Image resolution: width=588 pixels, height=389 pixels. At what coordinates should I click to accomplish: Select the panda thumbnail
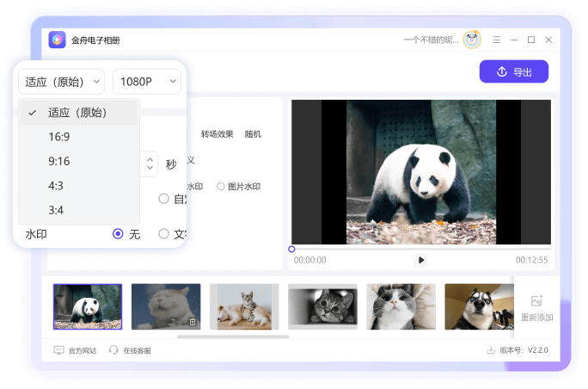tap(88, 306)
